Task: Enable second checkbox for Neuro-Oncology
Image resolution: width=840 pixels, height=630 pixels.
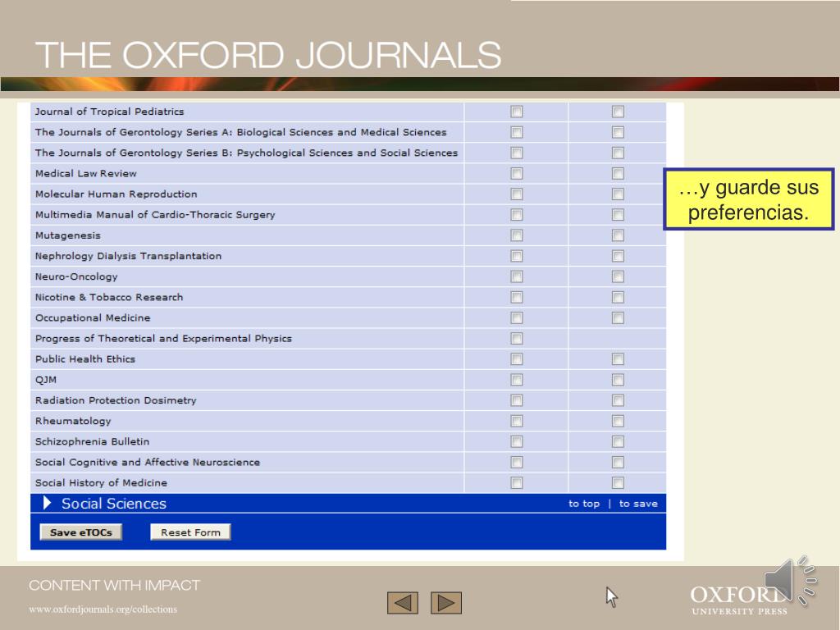Action: pos(618,276)
